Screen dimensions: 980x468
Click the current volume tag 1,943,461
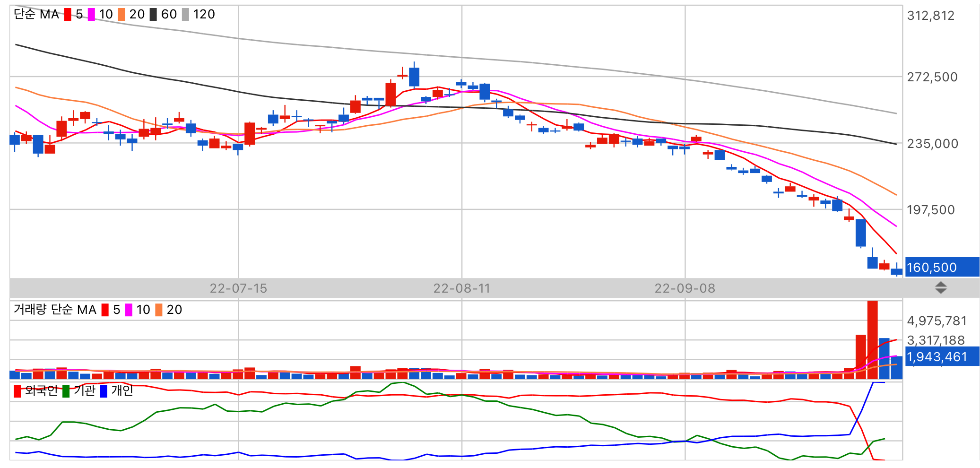pos(942,357)
